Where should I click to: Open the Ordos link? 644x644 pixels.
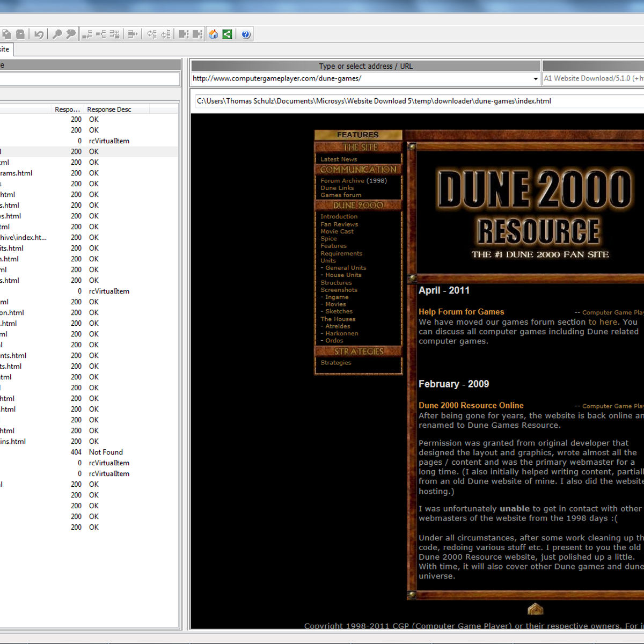334,340
